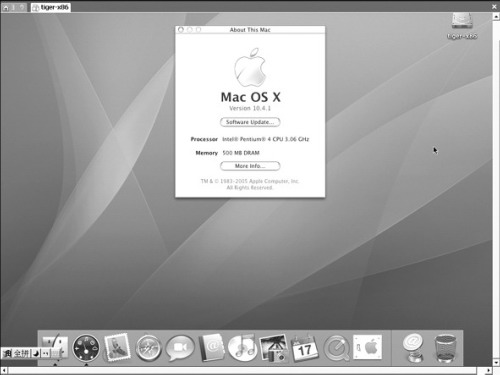
Task: Launch Safari compass icon
Action: point(148,348)
